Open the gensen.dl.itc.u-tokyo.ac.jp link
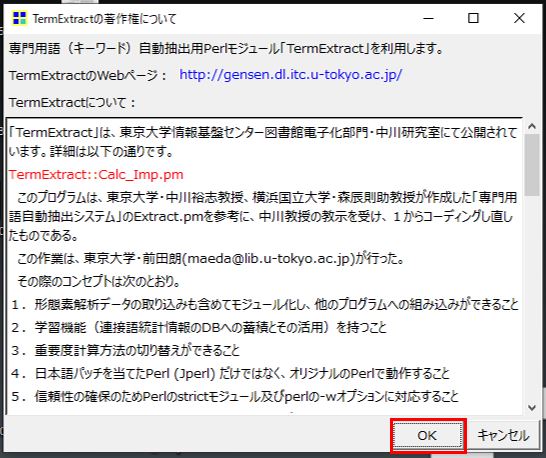The width and height of the screenshot is (546, 458). 291,75
